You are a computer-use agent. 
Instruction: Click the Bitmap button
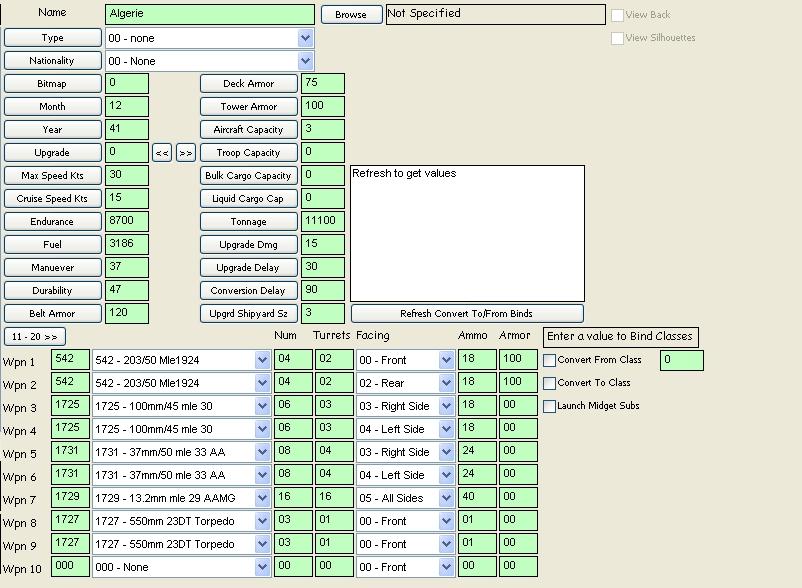(x=53, y=83)
